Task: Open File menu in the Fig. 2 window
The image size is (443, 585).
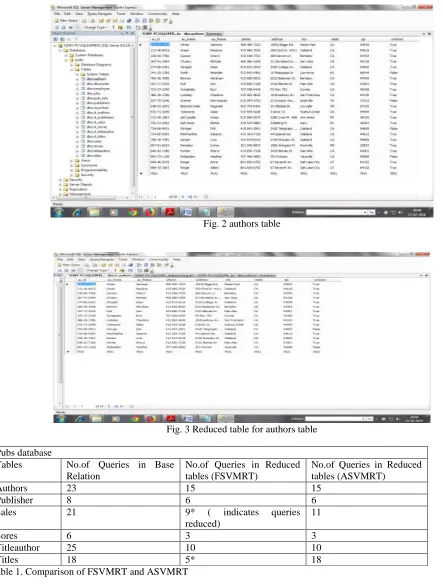Action: click(57, 14)
